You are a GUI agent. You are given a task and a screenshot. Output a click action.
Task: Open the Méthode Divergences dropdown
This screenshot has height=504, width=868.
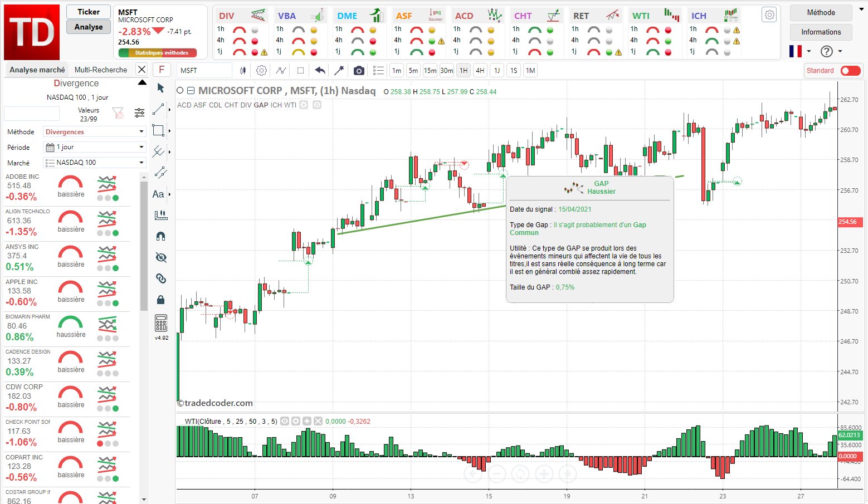pyautogui.click(x=94, y=132)
